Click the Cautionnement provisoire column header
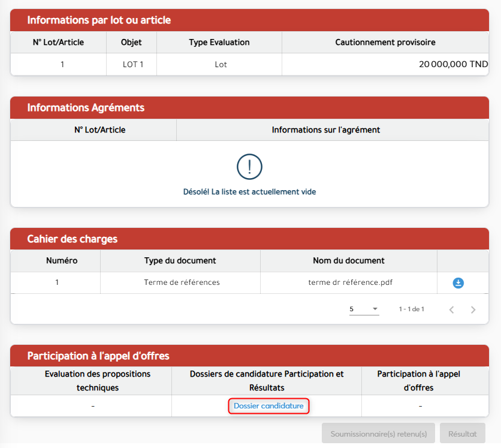501x448 pixels. (x=385, y=43)
